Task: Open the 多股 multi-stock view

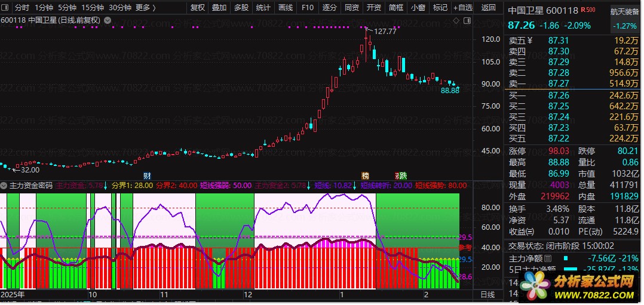Action: click(241, 7)
